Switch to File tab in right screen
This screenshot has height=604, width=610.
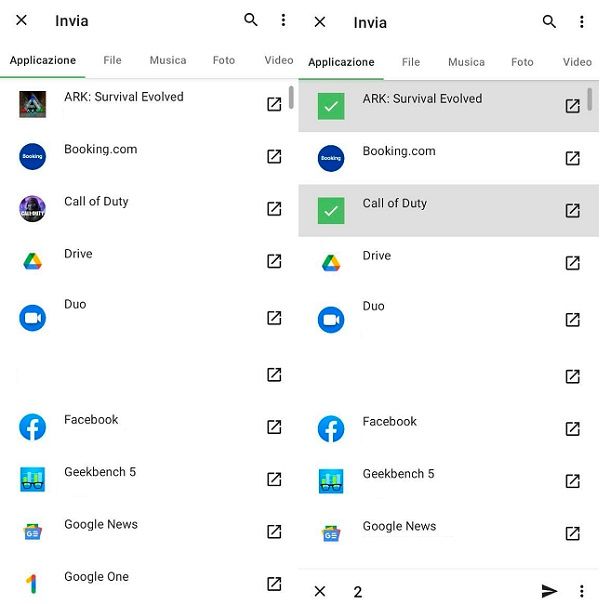point(411,62)
